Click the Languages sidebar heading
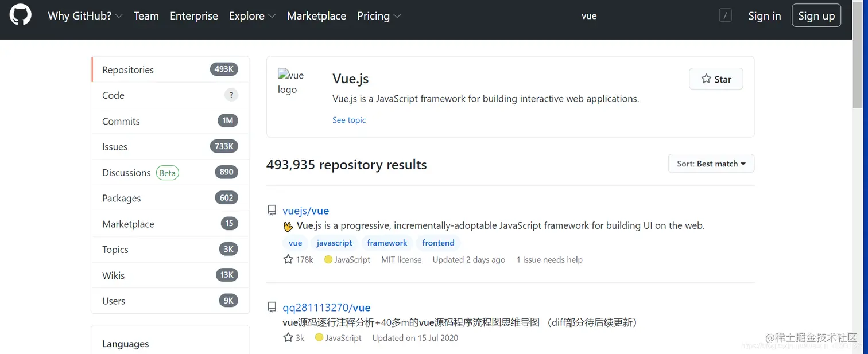Screen dimensions: 868x354 (x=125, y=344)
